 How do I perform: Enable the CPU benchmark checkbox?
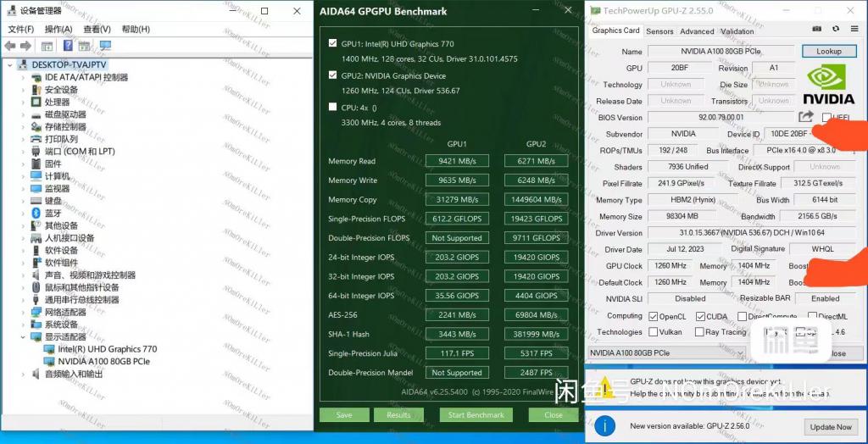(x=333, y=107)
